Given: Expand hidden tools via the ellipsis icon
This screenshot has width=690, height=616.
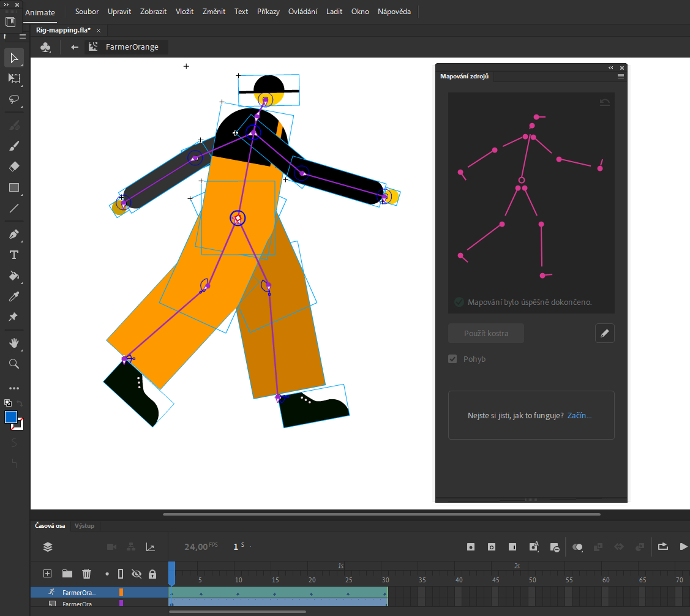Looking at the screenshot, I should click(x=13, y=388).
